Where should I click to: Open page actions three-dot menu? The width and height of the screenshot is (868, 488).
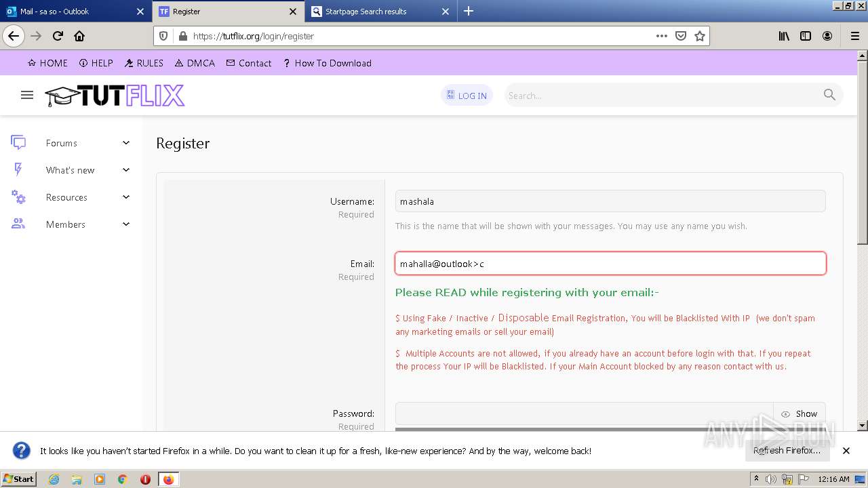click(x=662, y=36)
